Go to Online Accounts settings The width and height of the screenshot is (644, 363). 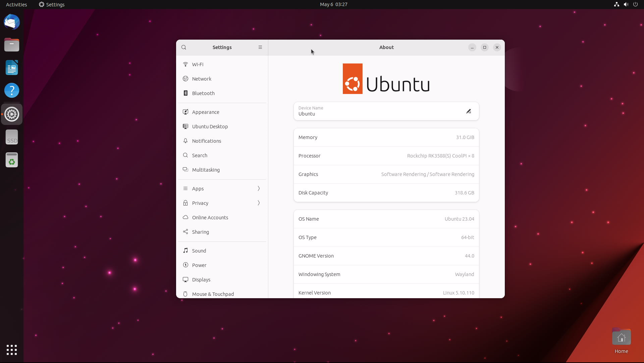[222, 217]
